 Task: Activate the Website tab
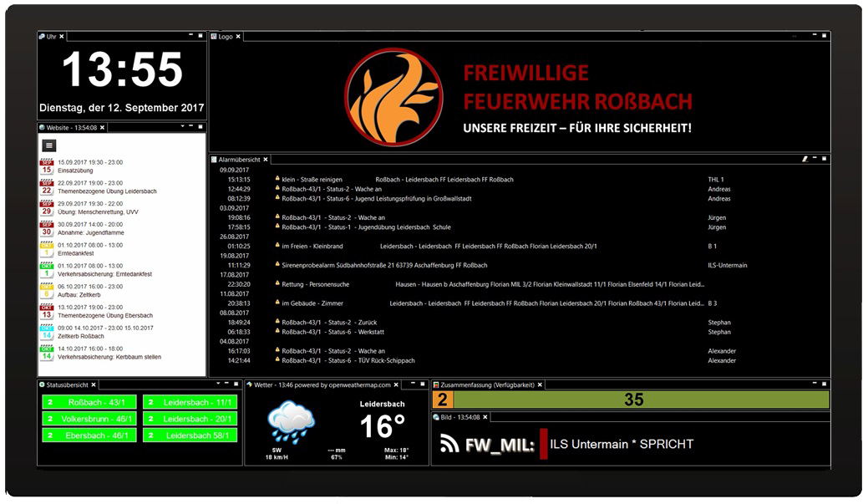(71, 127)
